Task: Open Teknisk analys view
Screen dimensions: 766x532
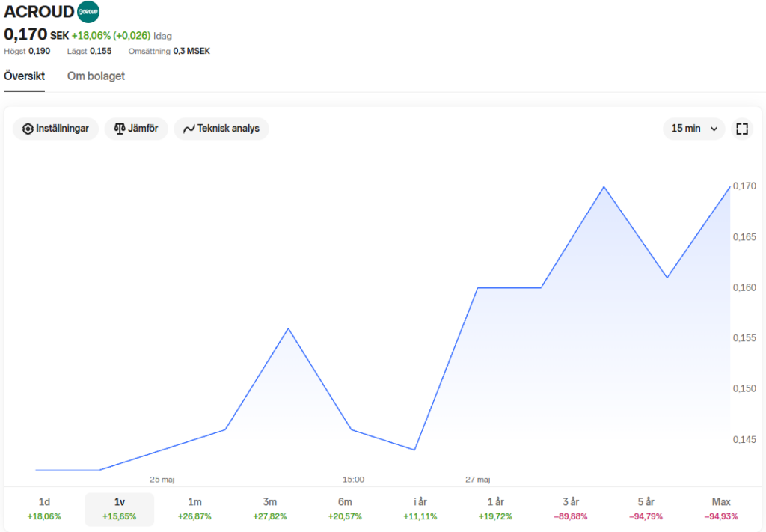Action: click(221, 129)
